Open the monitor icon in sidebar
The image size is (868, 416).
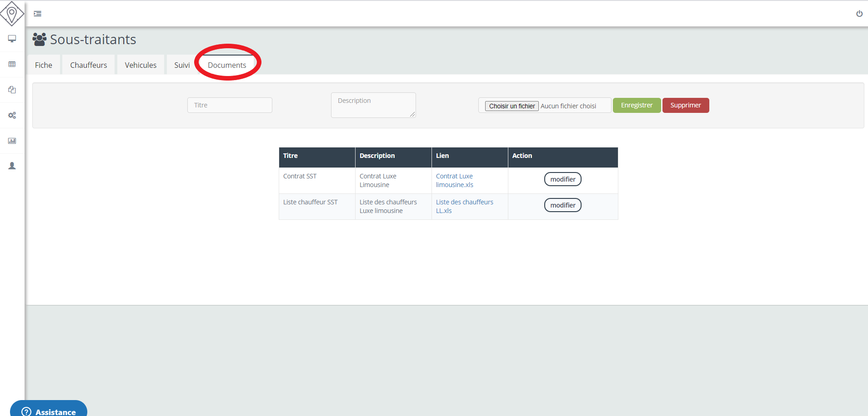12,39
